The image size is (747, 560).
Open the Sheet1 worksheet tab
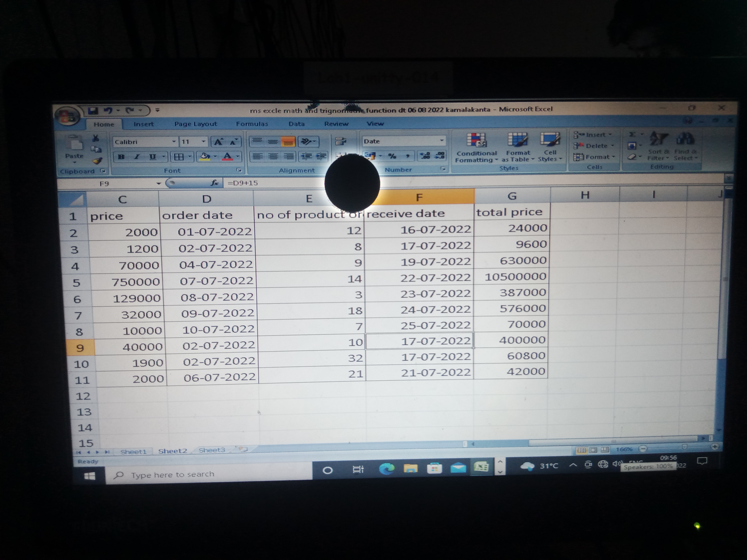click(133, 452)
